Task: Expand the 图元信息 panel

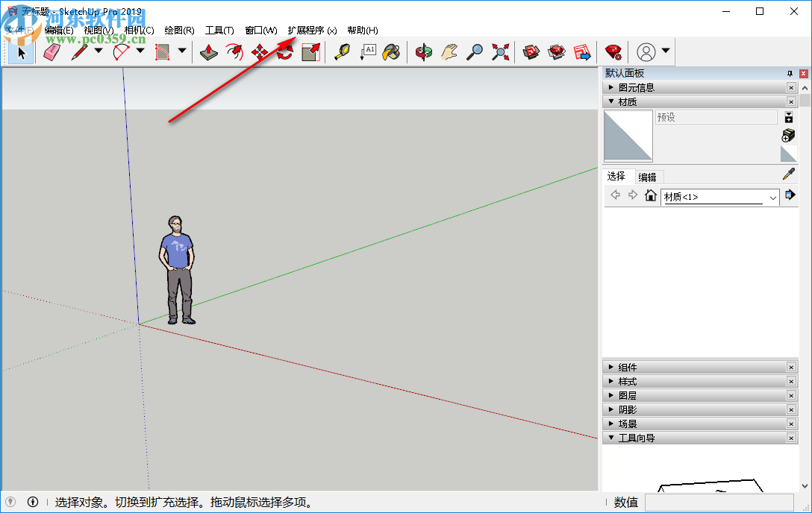Action: [612, 87]
